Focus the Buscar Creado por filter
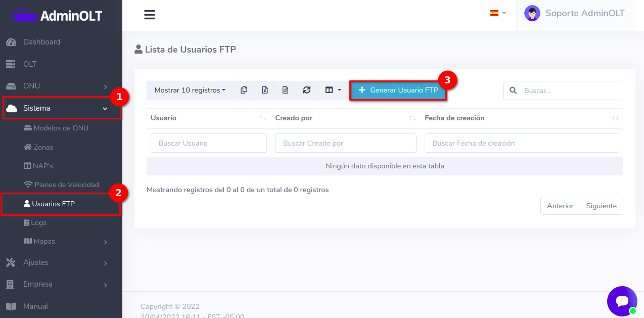 (x=345, y=143)
